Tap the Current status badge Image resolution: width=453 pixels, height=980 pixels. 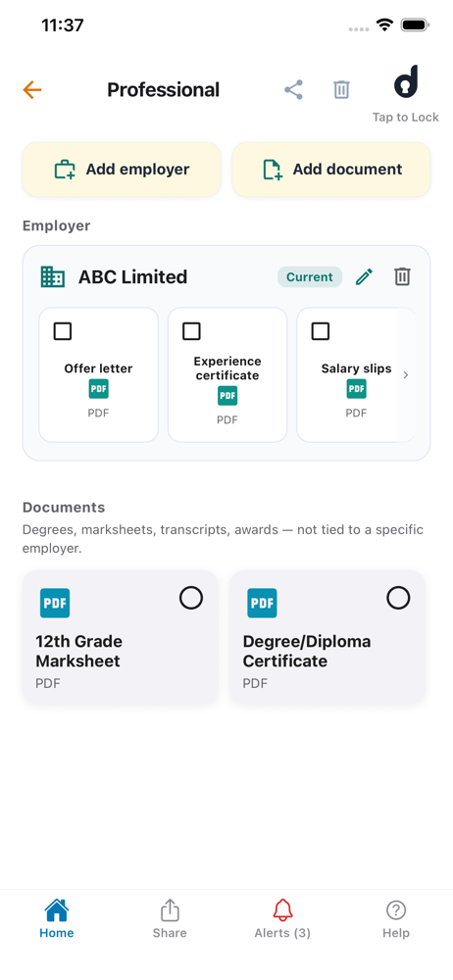click(310, 277)
